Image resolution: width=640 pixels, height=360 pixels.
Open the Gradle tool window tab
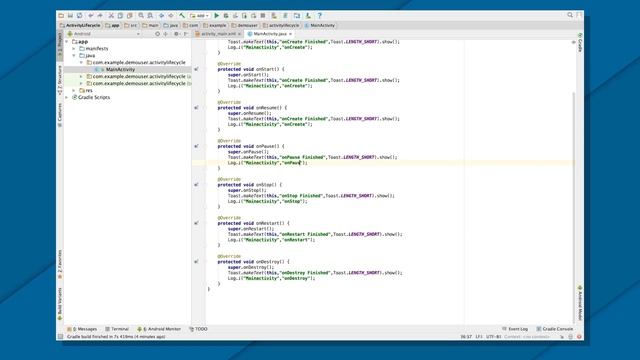[x=580, y=42]
